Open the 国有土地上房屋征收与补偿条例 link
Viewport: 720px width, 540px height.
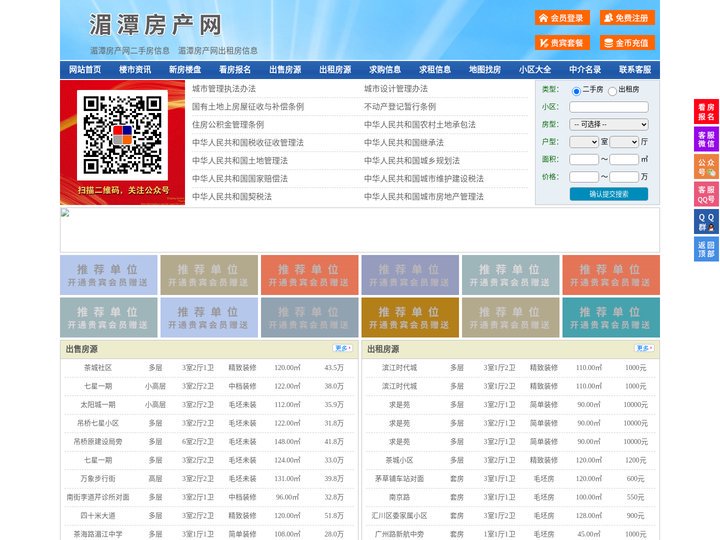(248, 107)
